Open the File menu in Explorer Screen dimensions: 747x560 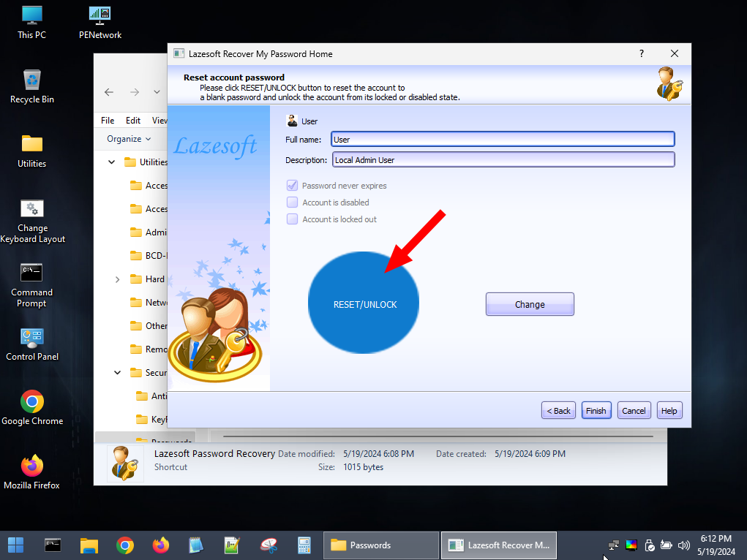108,121
